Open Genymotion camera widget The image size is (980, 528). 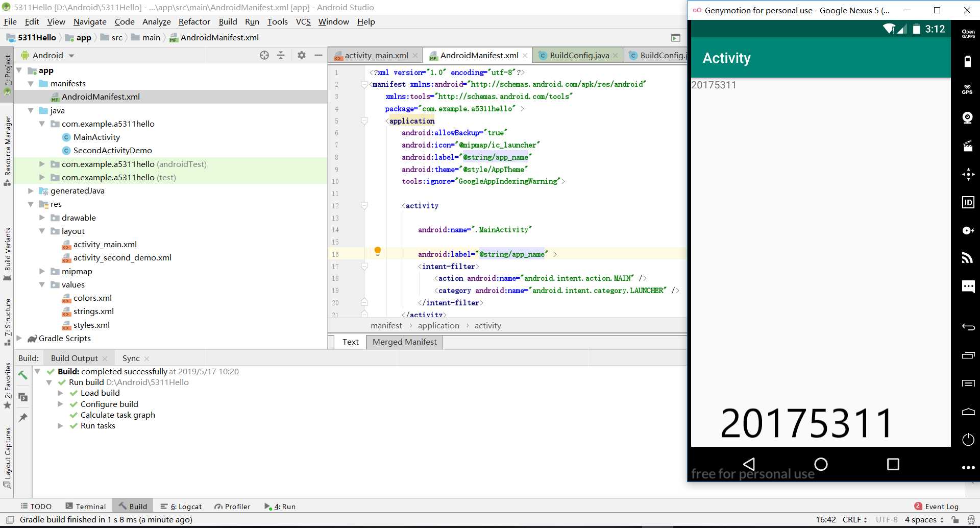click(967, 118)
